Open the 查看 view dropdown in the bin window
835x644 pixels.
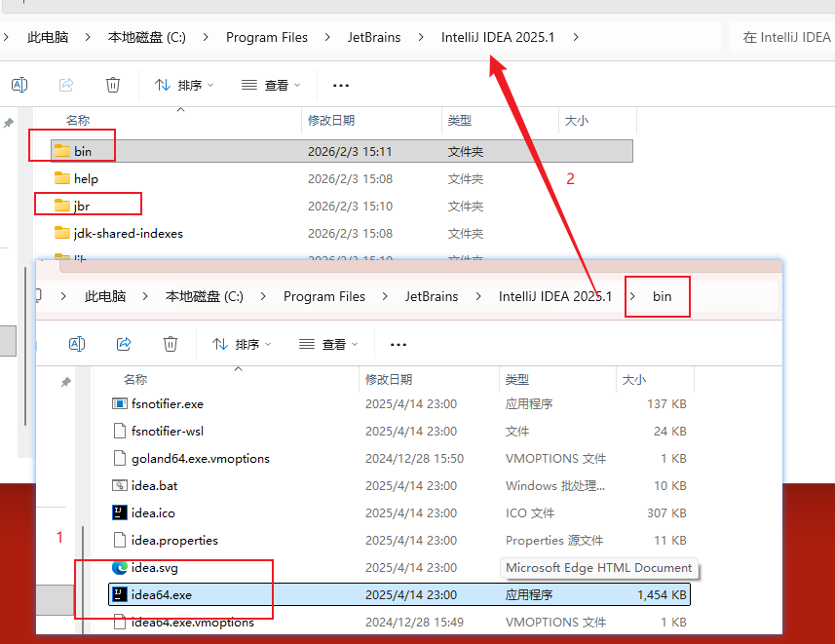[x=328, y=345]
